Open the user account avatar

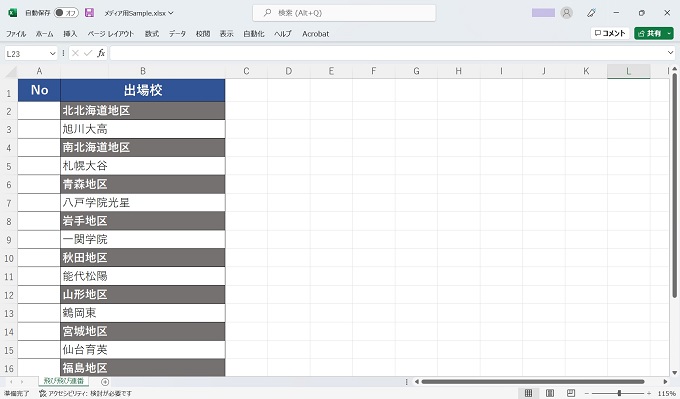point(566,13)
